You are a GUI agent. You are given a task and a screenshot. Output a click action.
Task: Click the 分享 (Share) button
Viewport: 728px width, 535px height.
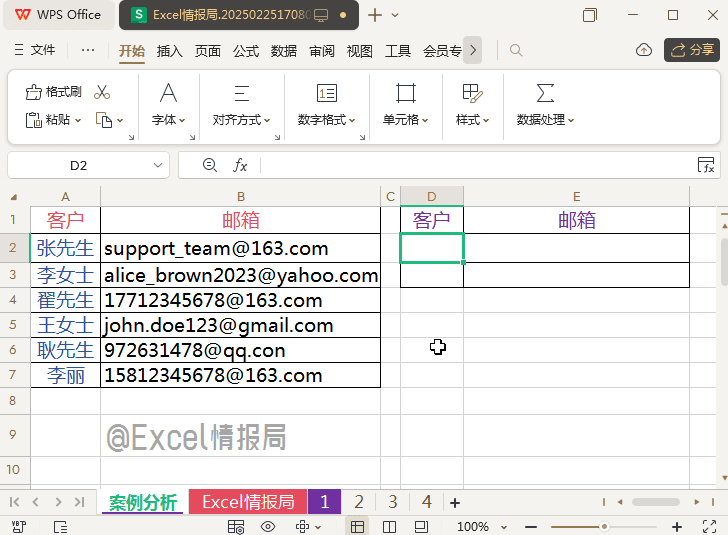coord(692,50)
